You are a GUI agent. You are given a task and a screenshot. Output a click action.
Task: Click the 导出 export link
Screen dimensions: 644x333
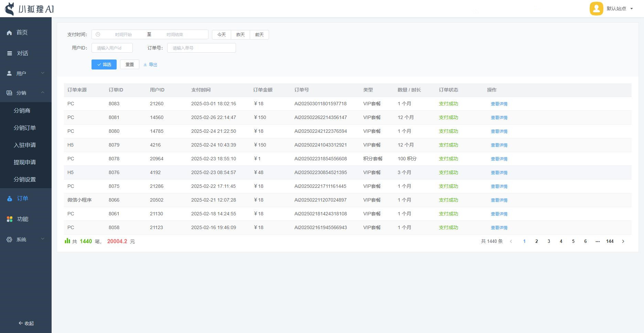[150, 65]
